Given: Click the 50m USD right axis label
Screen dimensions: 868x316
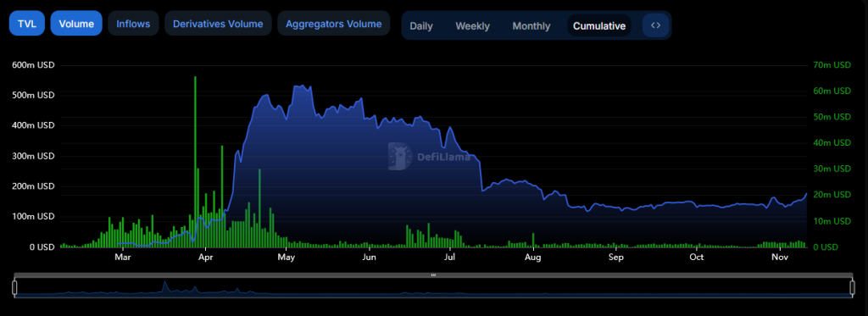Looking at the screenshot, I should tap(832, 117).
